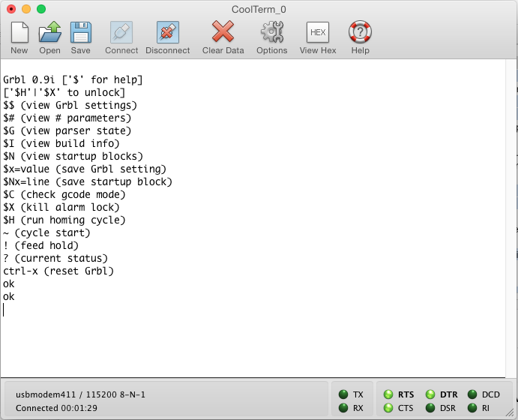Clear Data with the red X
518x420 pixels.
coord(223,33)
